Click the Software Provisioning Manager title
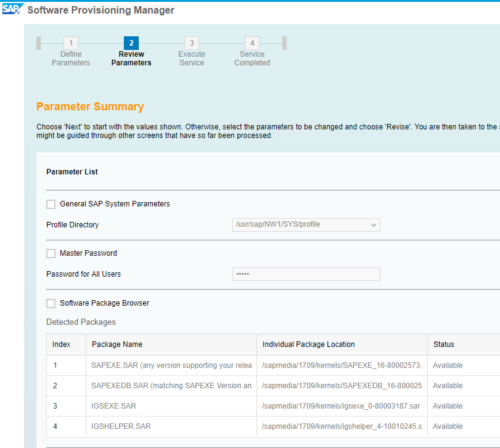This screenshot has height=448, width=500. pyautogui.click(x=100, y=10)
